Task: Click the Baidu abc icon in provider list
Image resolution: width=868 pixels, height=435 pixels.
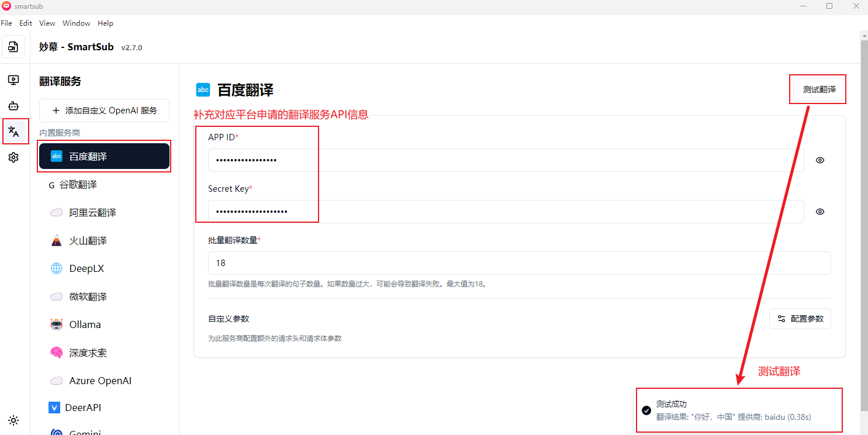Action: [x=57, y=156]
